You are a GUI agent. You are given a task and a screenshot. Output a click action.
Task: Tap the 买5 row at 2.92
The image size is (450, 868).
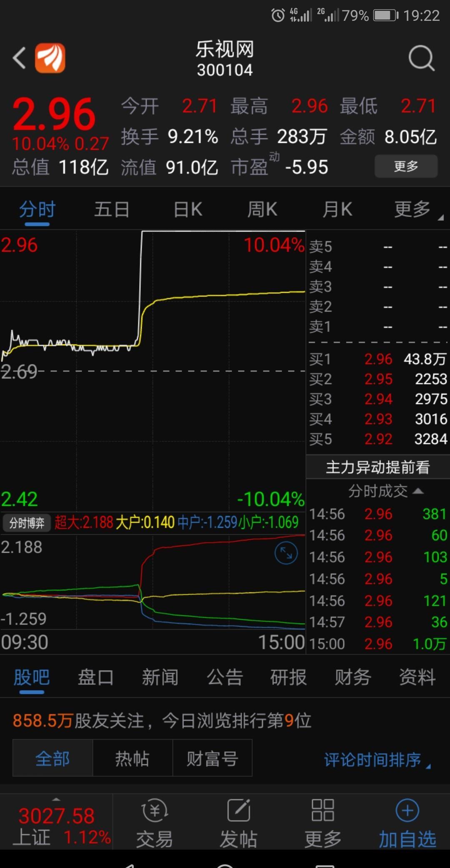click(x=378, y=439)
